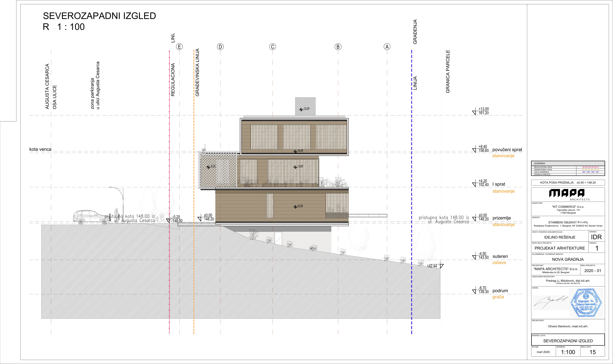
Task: Click the 'OSA ULICE' vertical label
Action: (54, 97)
